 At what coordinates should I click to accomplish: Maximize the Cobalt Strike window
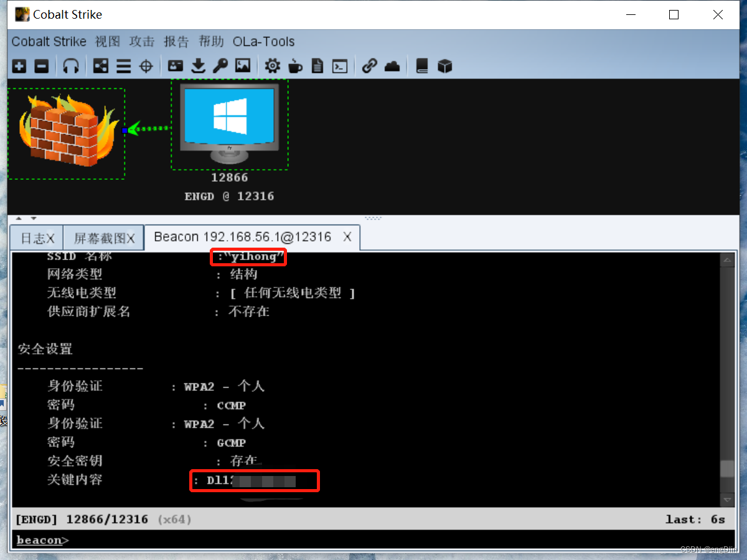click(x=674, y=14)
